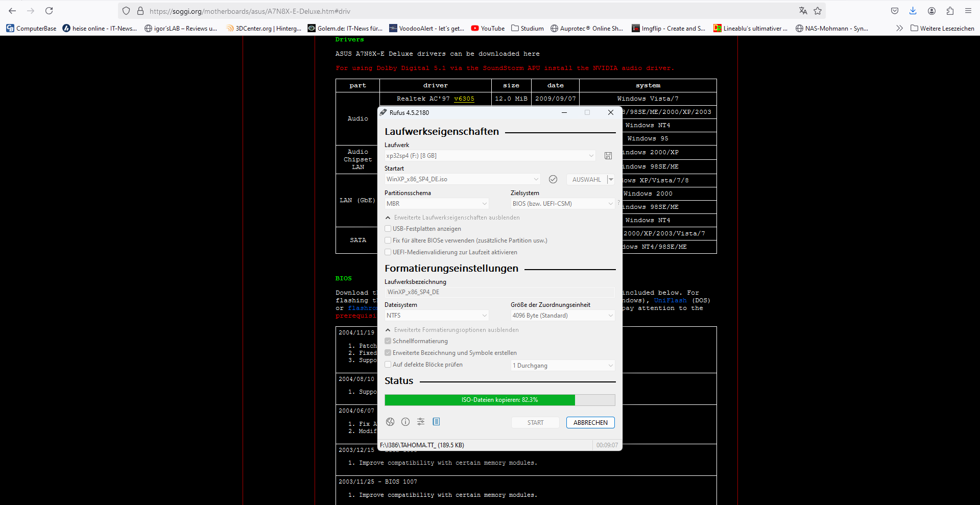Show Rufus about info dialog
The image size is (980, 505).
coord(405,422)
